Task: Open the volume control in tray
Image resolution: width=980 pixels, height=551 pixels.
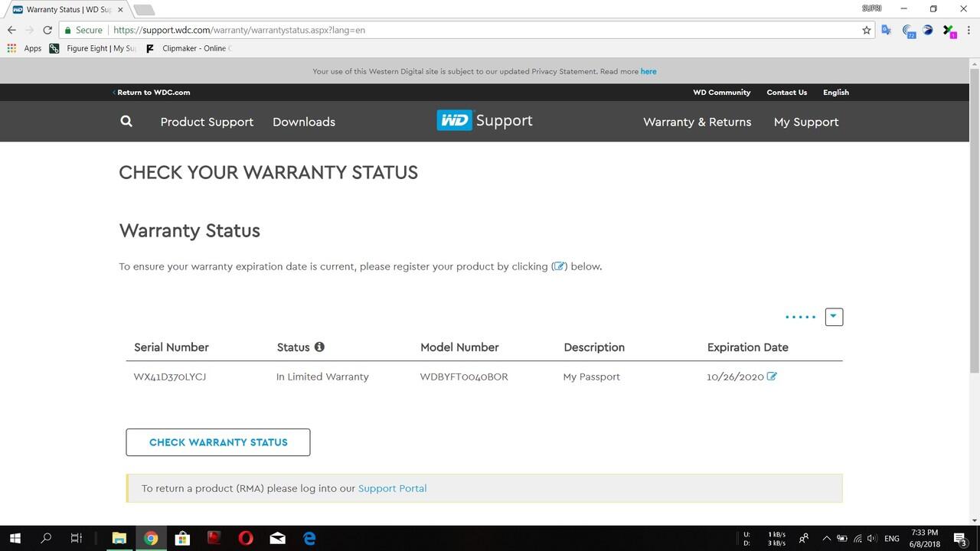Action: 872,539
